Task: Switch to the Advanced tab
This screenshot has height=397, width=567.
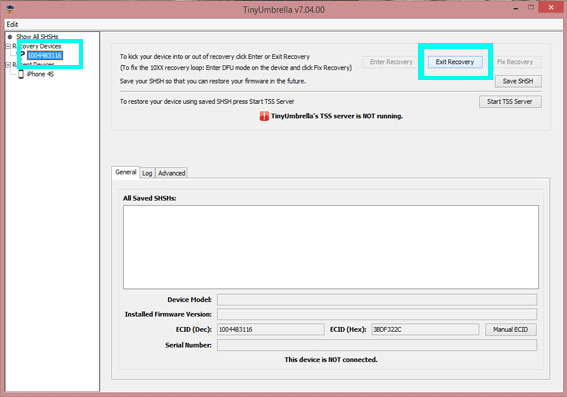Action: 172,173
